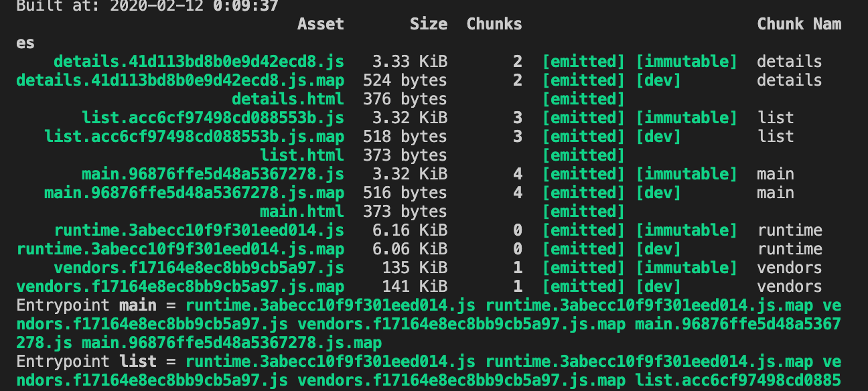Click the details.html asset filename

[x=287, y=99]
